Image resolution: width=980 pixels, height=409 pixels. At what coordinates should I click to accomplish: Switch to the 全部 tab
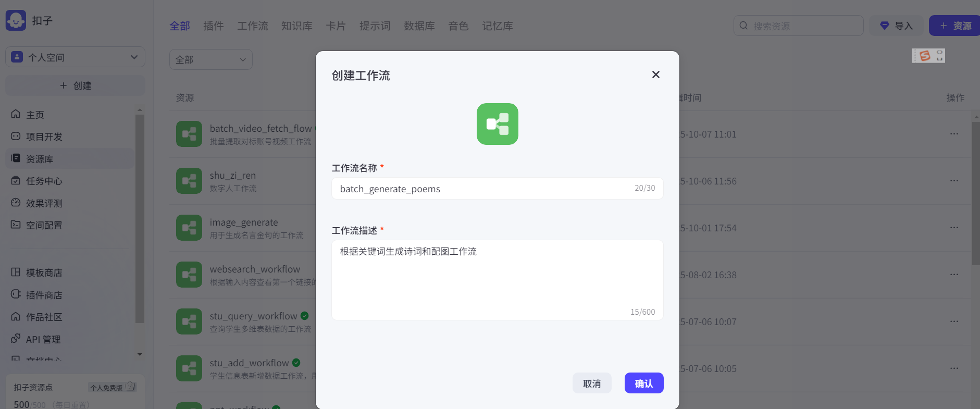tap(180, 26)
